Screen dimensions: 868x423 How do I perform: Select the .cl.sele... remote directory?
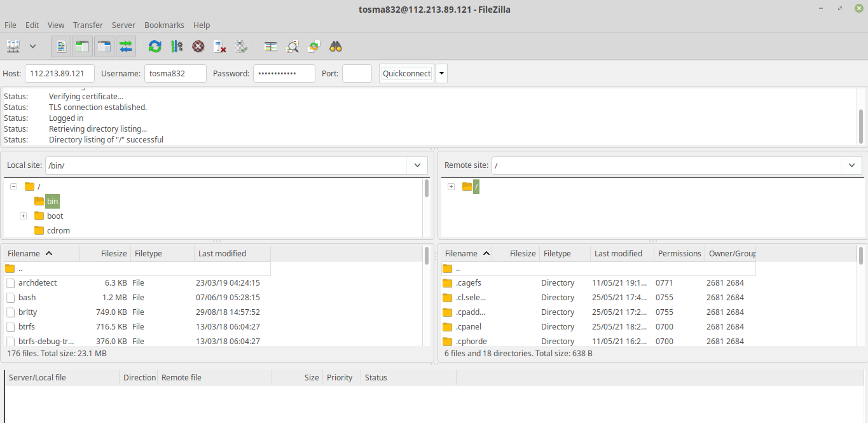click(x=598, y=297)
